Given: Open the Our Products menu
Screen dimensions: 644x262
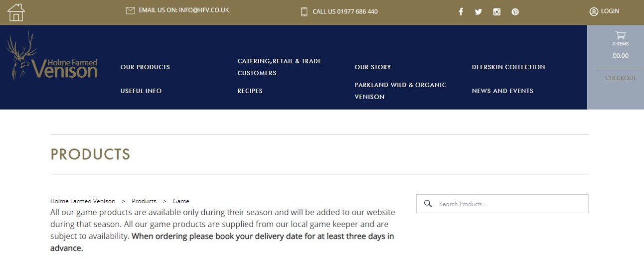Looking at the screenshot, I should pos(145,67).
